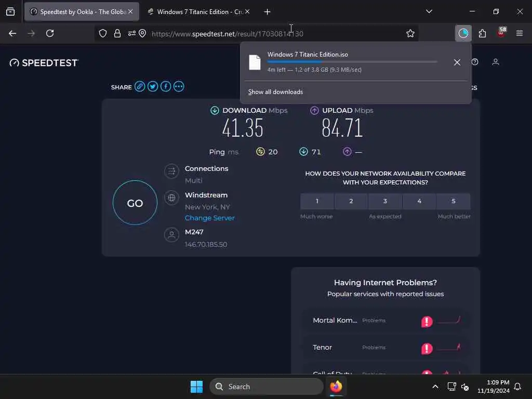532x399 pixels.
Task: Share result on Facebook
Action: [x=166, y=87]
